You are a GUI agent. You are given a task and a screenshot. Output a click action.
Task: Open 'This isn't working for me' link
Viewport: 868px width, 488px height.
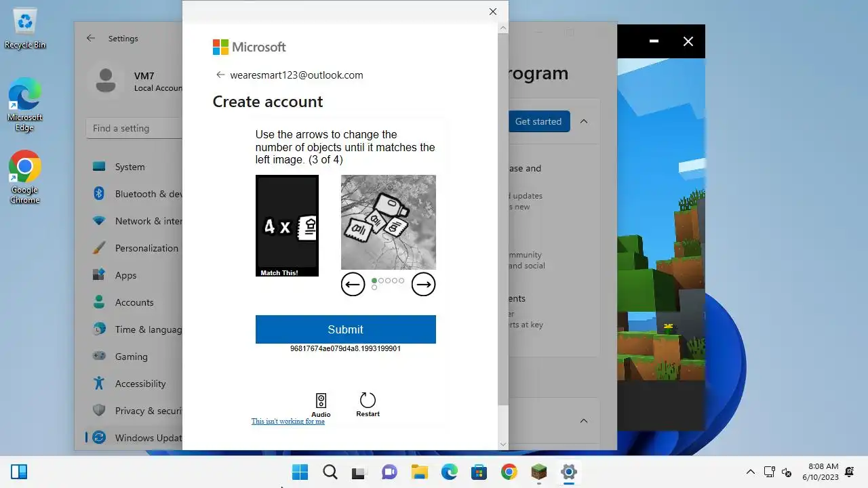[x=288, y=422]
